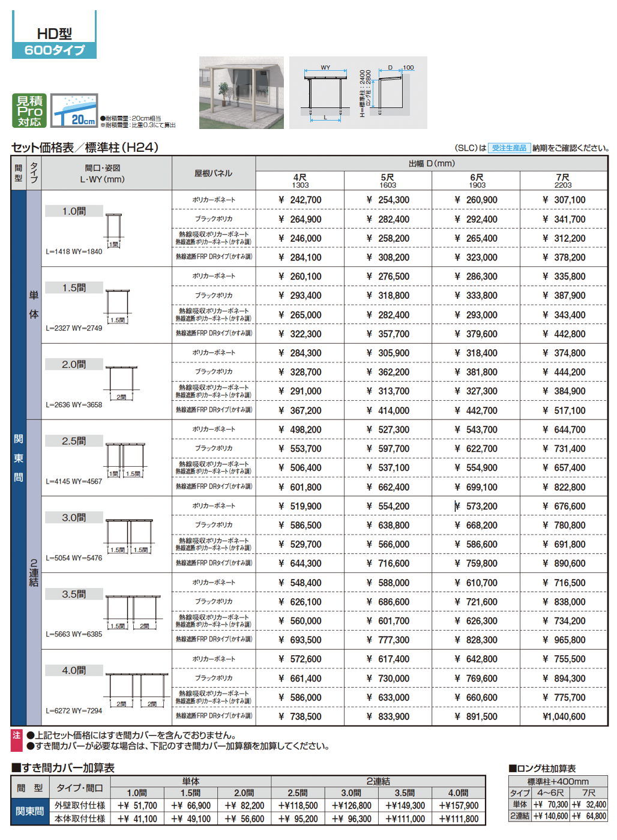Click the 屋根パネル column header
Image resolution: width=617 pixels, height=840 pixels.
pos(214,173)
